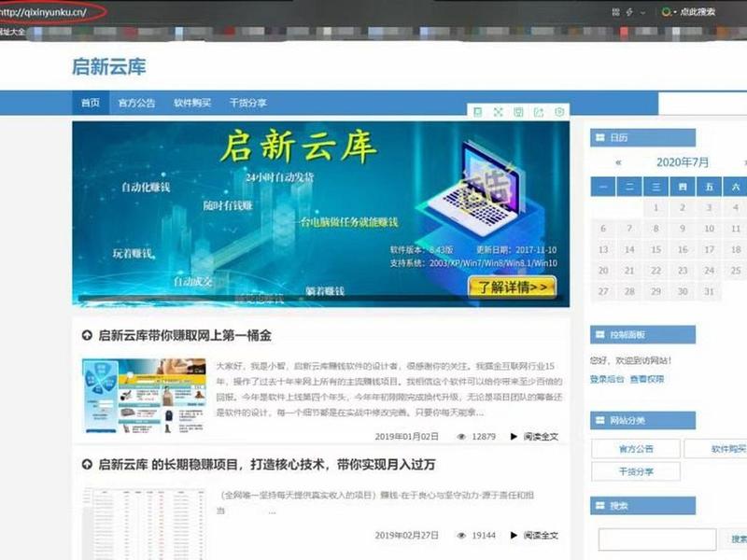This screenshot has width=747, height=560.
Task: Select date 1 in the calendar
Action: tap(656, 207)
